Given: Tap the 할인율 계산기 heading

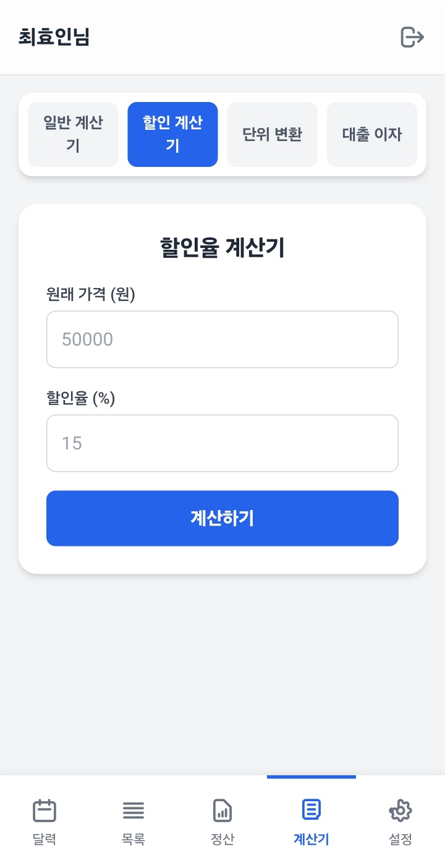Looking at the screenshot, I should (x=222, y=248).
